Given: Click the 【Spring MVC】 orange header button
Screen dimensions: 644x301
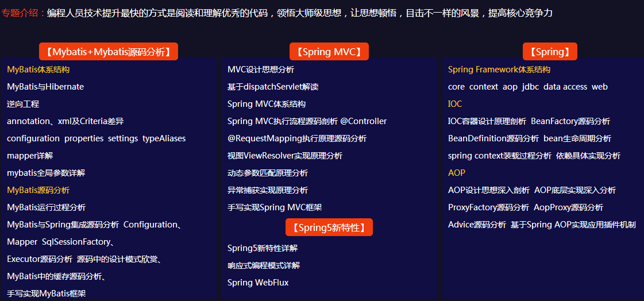Looking at the screenshot, I should [329, 52].
